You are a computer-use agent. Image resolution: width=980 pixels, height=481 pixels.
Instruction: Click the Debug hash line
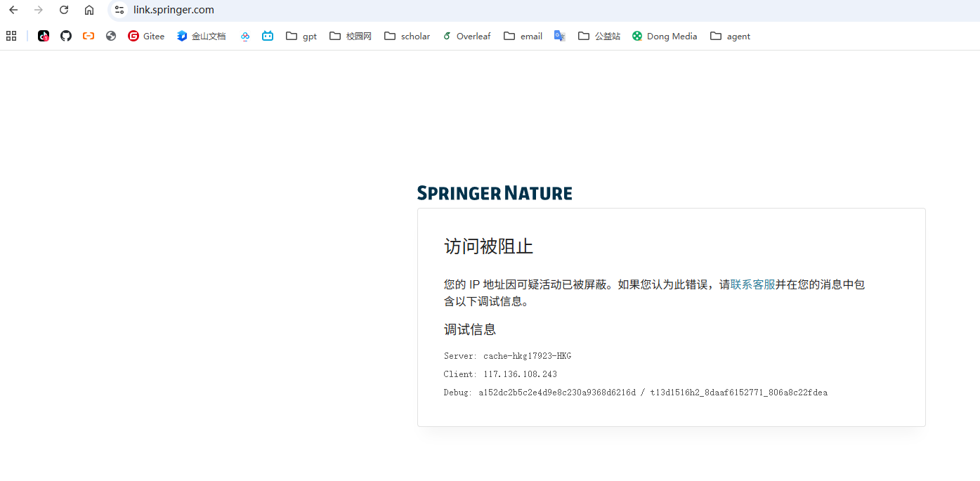[x=636, y=393]
